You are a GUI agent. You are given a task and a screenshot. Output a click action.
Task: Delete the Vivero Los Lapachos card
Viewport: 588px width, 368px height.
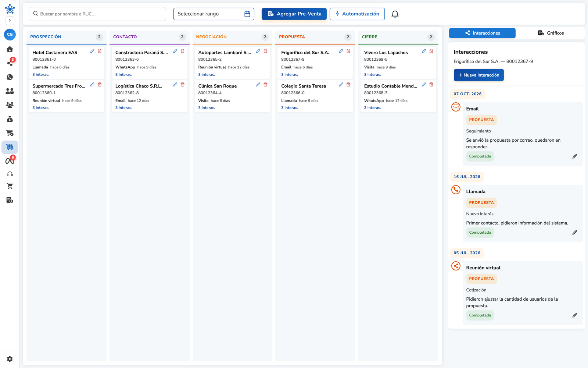click(x=431, y=51)
